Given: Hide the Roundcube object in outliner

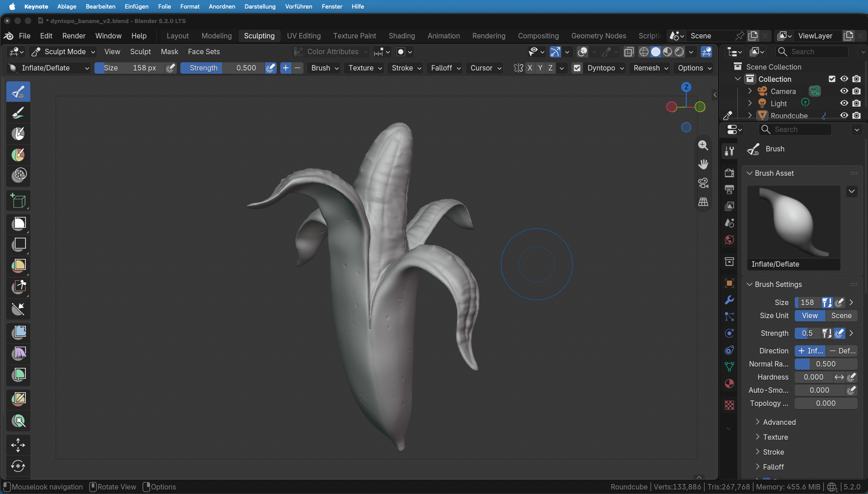Looking at the screenshot, I should pos(844,115).
